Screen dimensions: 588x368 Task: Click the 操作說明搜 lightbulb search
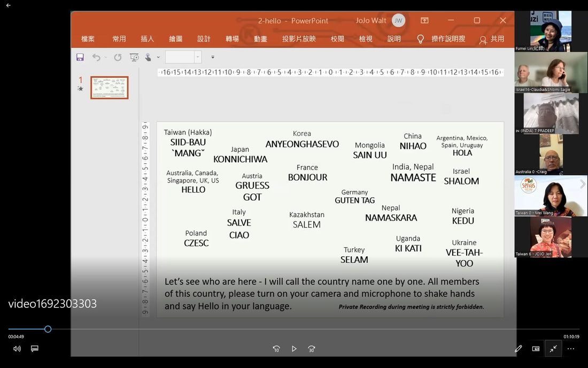[x=441, y=39]
